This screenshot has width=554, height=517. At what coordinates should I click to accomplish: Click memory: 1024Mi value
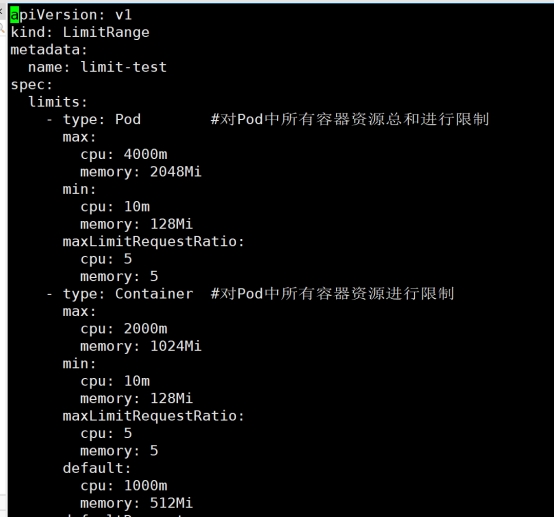point(141,346)
